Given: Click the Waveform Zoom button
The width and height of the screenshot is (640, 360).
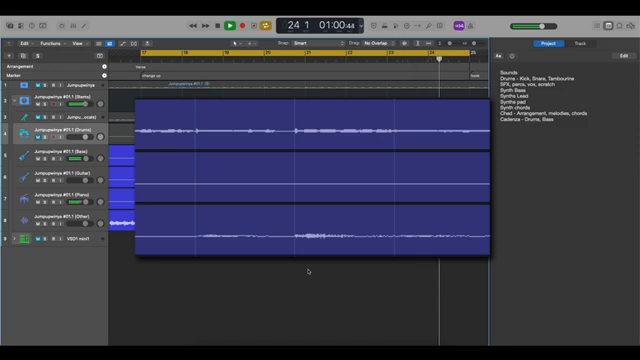Looking at the screenshot, I should (404, 43).
